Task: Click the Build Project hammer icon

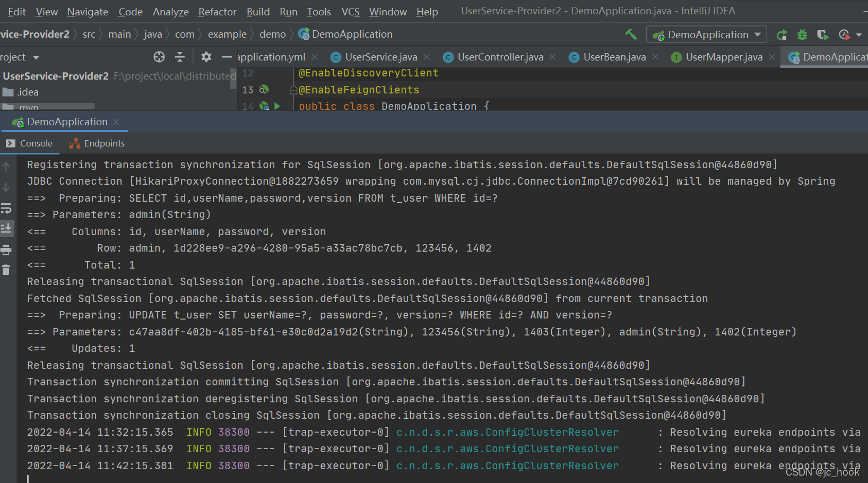Action: 631,34
